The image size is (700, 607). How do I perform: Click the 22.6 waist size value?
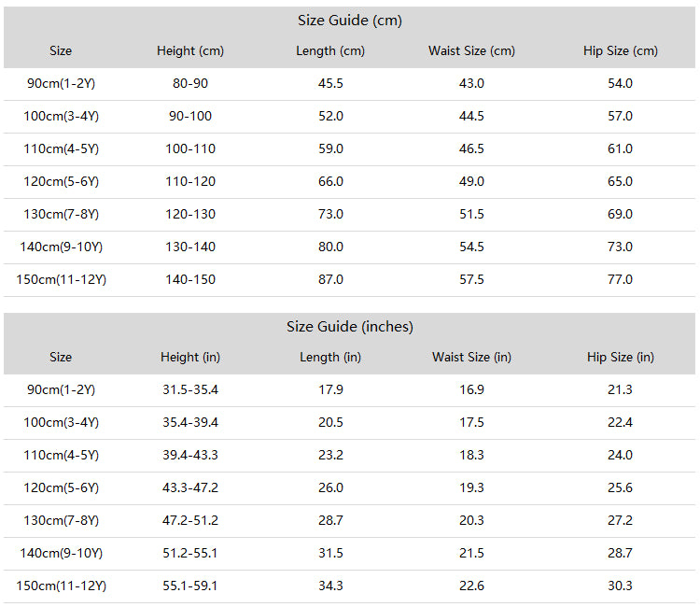coord(471,586)
